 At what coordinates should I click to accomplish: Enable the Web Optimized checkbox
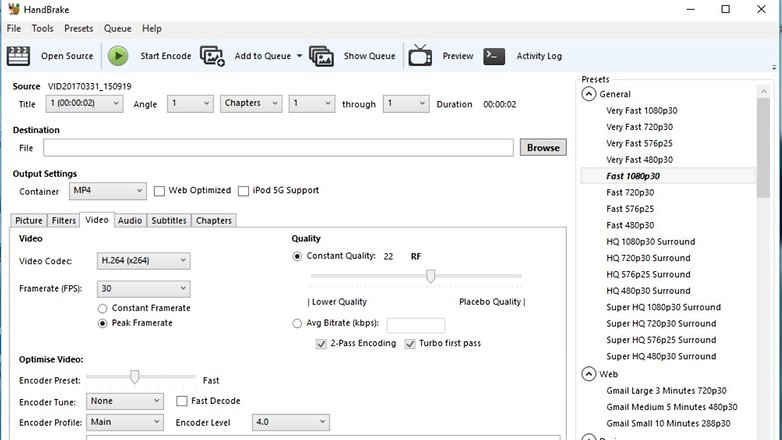point(159,191)
